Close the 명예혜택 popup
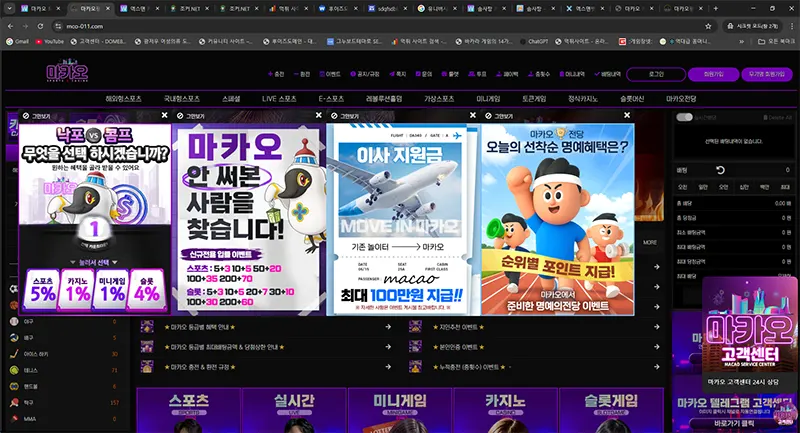 [x=627, y=116]
